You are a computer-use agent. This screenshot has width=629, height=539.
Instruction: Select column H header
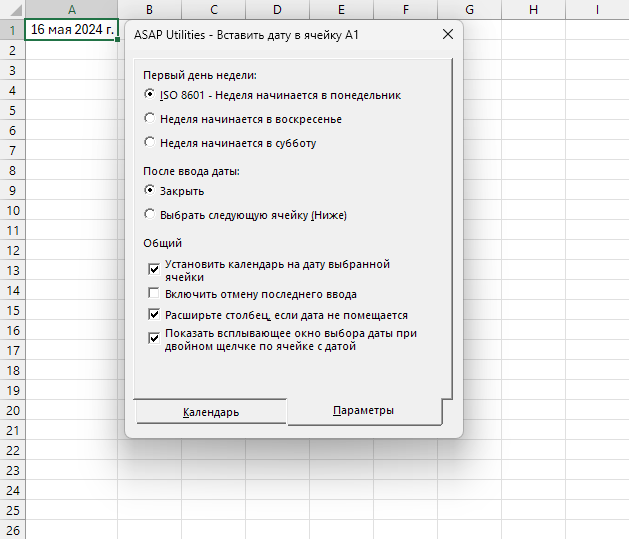coord(534,9)
